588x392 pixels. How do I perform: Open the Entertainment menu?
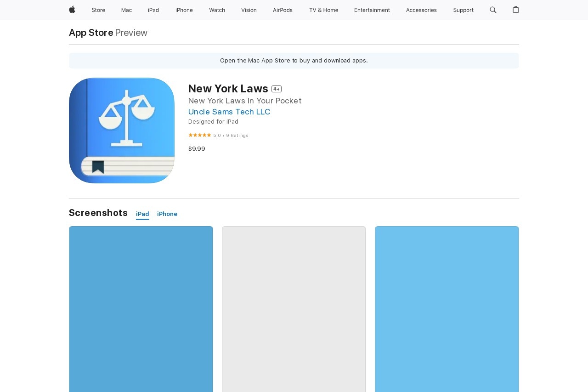tap(372, 10)
